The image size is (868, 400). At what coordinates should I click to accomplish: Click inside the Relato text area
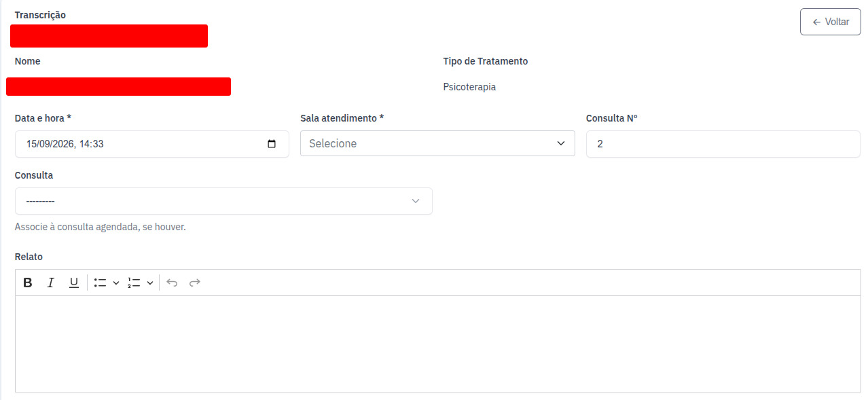click(x=437, y=344)
